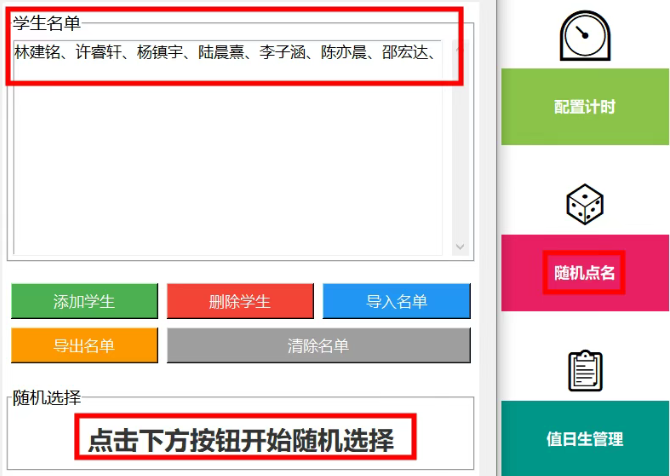The height and width of the screenshot is (476, 670).
Task: Click the blue 导入名单 button
Action: [x=396, y=301]
